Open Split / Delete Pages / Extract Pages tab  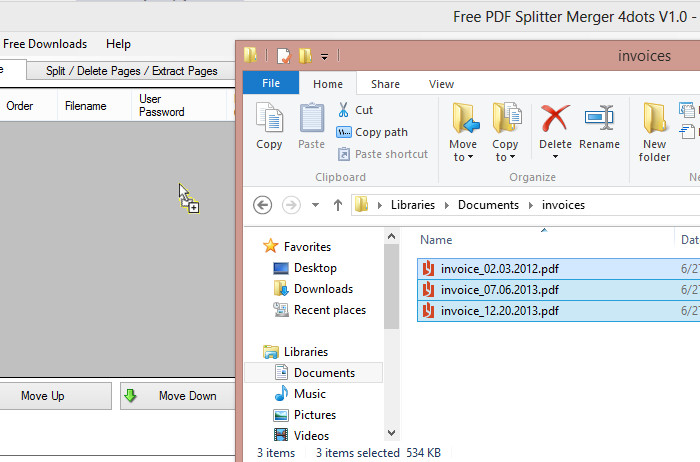[x=131, y=71]
